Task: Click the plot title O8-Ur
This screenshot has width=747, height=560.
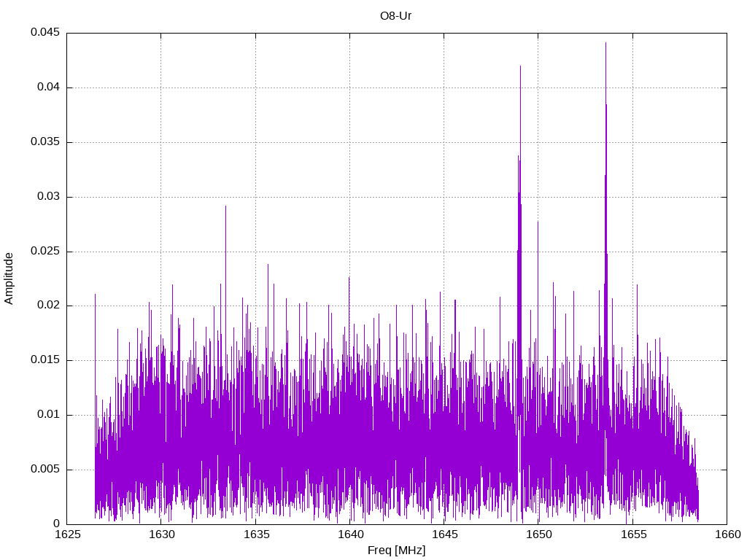Action: tap(396, 15)
